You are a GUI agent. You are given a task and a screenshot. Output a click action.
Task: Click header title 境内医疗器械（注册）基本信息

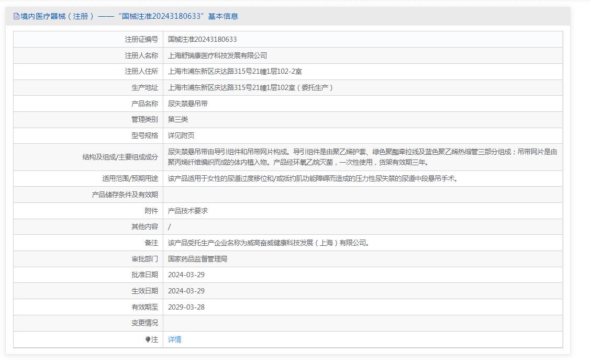(129, 16)
